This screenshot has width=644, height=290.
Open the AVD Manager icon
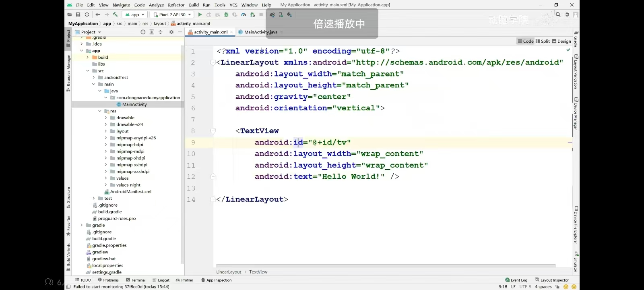click(x=281, y=14)
